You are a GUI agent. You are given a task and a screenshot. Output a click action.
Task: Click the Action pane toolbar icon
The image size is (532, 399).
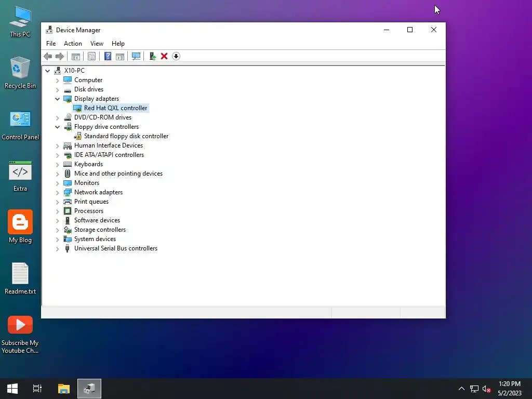coord(120,56)
